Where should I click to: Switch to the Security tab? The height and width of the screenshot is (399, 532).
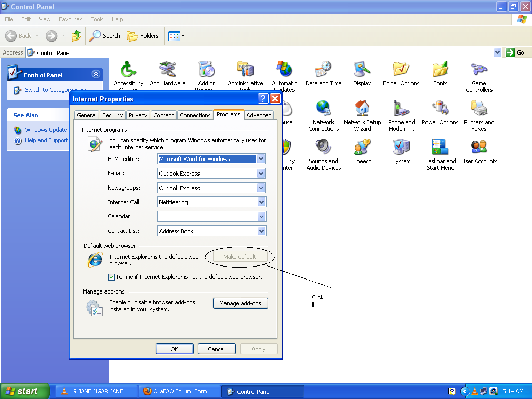pos(112,115)
